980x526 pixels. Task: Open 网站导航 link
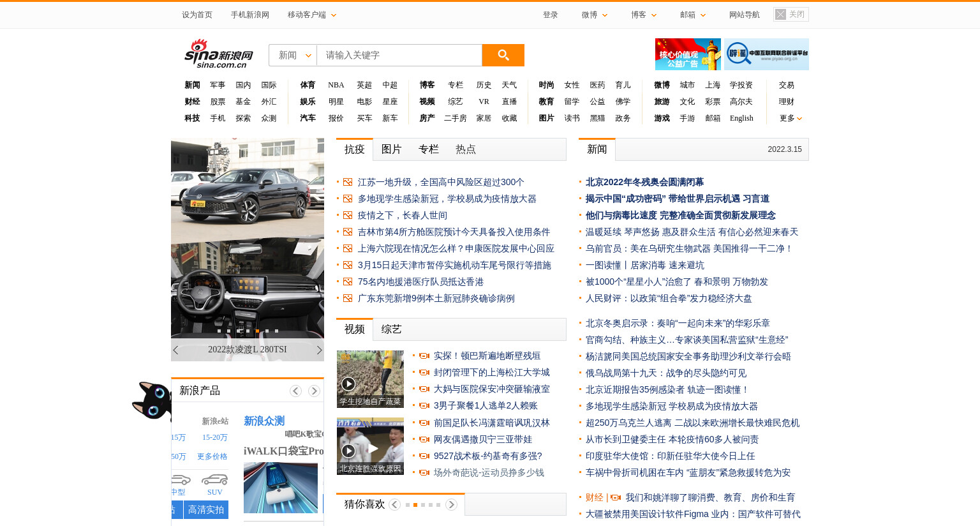point(745,15)
